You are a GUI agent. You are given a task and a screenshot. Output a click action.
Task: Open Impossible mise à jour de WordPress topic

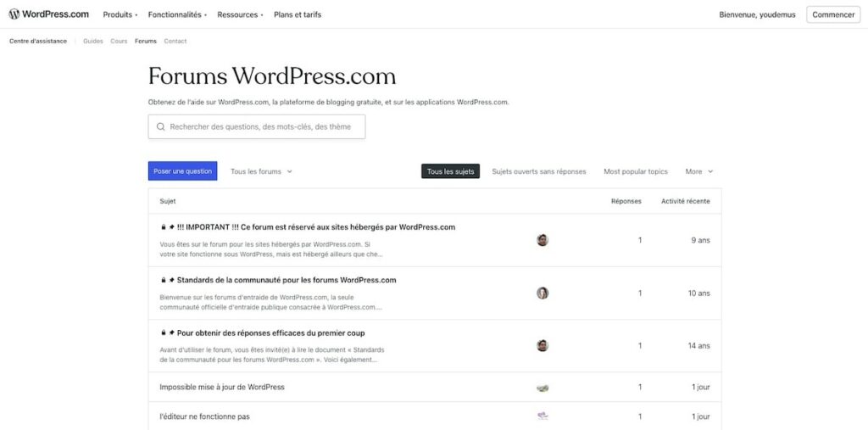pos(222,388)
